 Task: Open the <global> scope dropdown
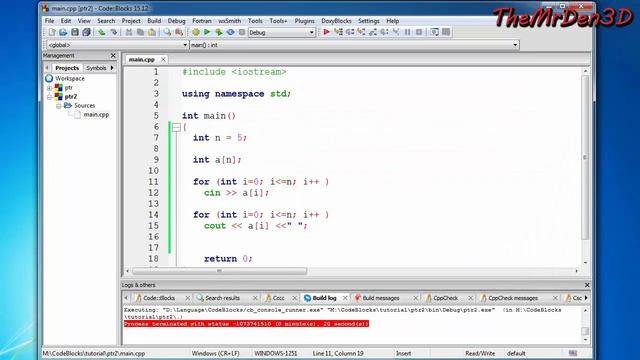(117, 45)
